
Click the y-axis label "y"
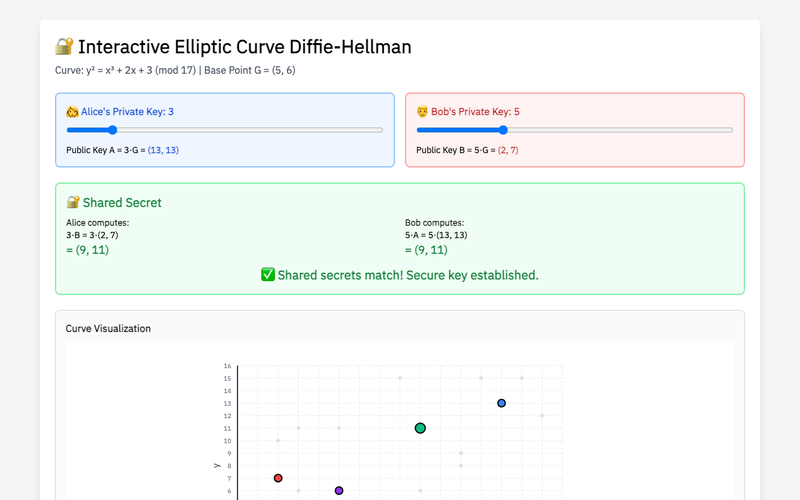click(216, 465)
